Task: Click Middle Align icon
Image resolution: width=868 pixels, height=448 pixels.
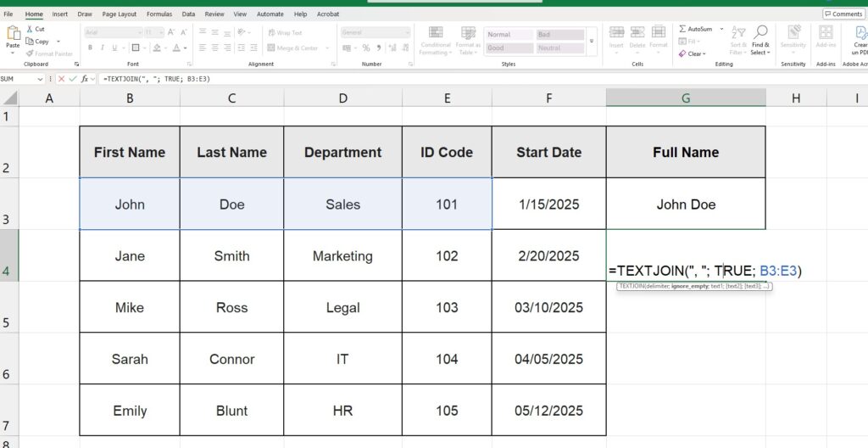Action: pyautogui.click(x=215, y=33)
